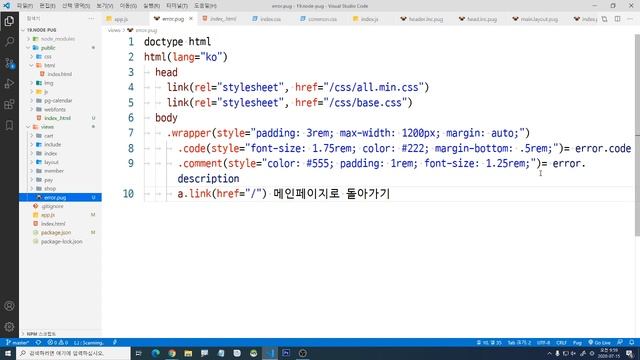
Task: Click the Explorer panel more actions ellipsis
Action: tap(91, 19)
